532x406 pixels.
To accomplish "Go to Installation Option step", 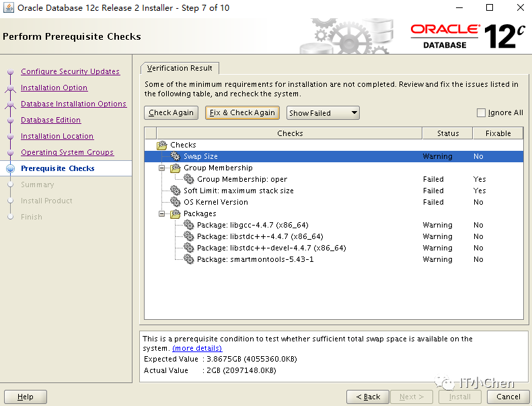I will point(54,88).
